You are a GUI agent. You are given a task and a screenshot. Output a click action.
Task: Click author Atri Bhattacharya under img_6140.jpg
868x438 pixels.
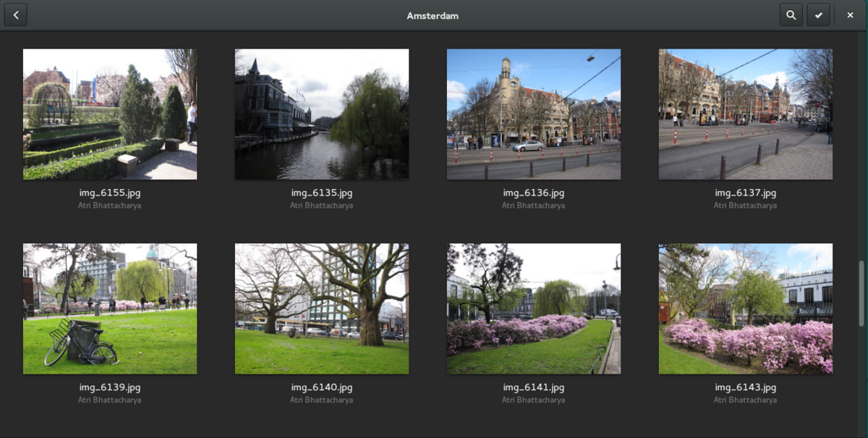322,400
